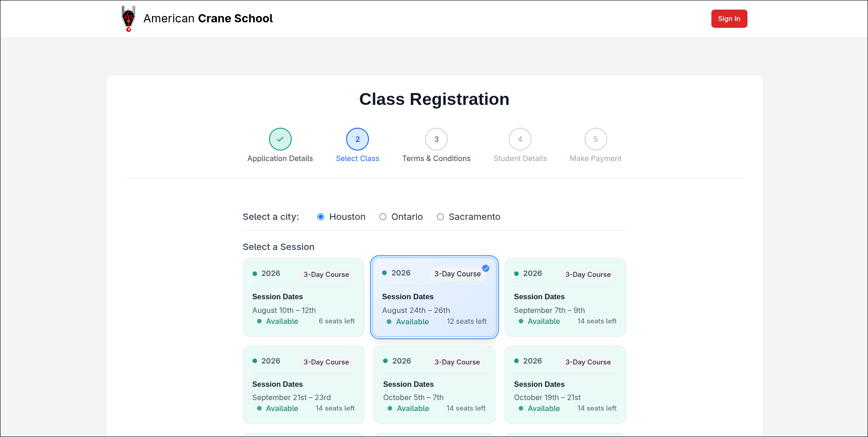Click the Student Details step label
Screen dimensions: 868x437
[520, 158]
